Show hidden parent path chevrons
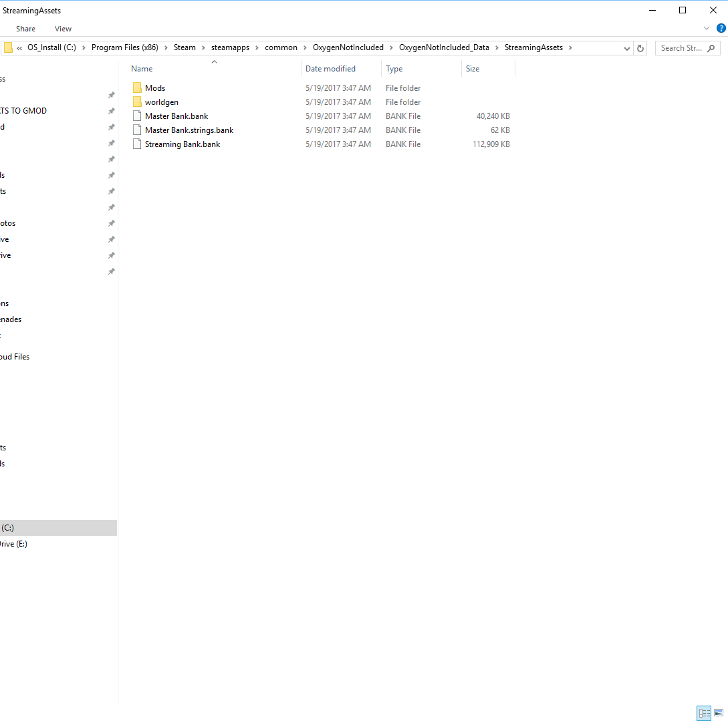 [19, 48]
